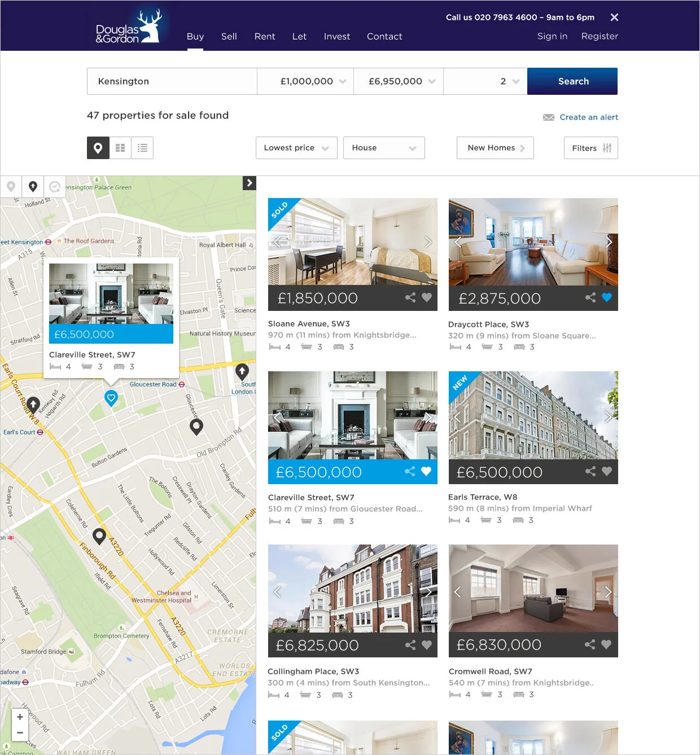
Task: Toggle favorite on Clareville Street card
Action: click(x=426, y=471)
